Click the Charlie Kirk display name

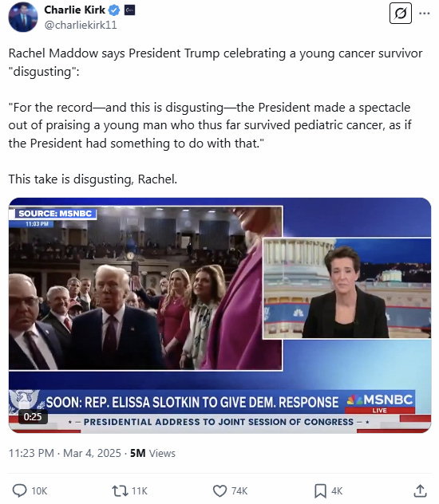74,10
